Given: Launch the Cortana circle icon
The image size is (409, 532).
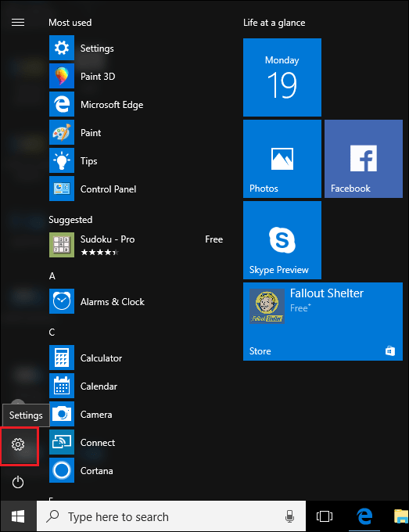Looking at the screenshot, I should coord(62,470).
